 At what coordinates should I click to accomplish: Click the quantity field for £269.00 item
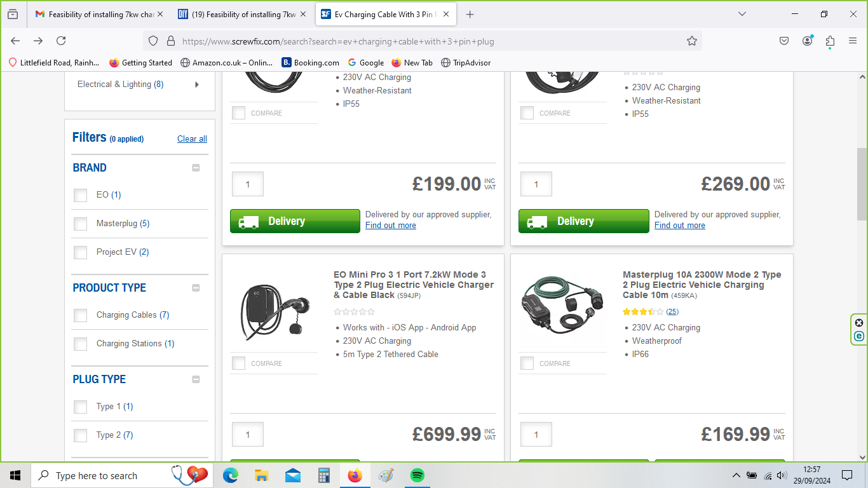(x=536, y=184)
